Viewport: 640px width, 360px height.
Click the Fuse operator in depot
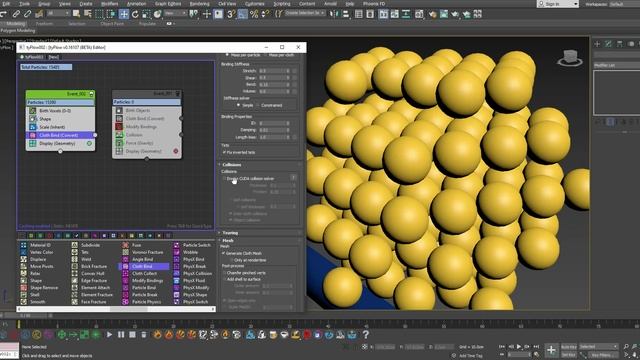point(132,245)
